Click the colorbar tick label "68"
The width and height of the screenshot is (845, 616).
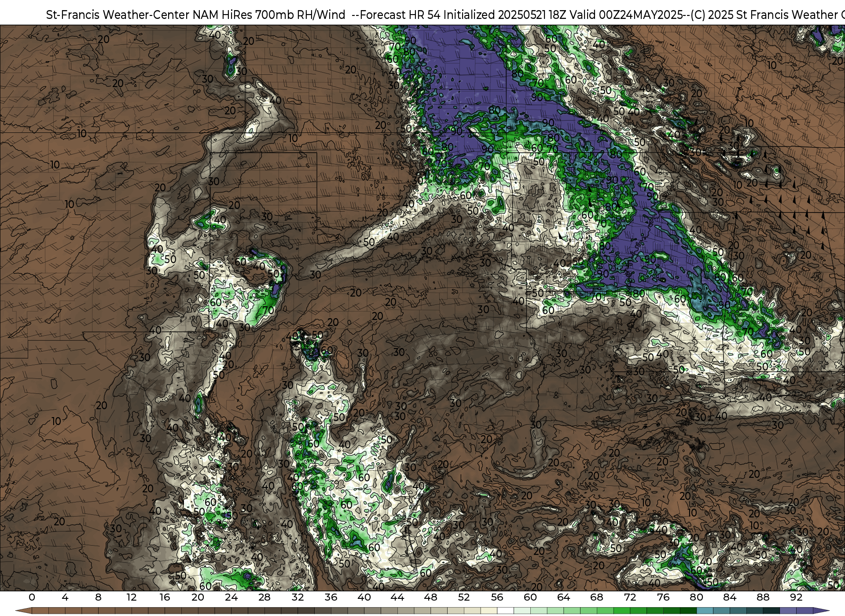(x=597, y=597)
